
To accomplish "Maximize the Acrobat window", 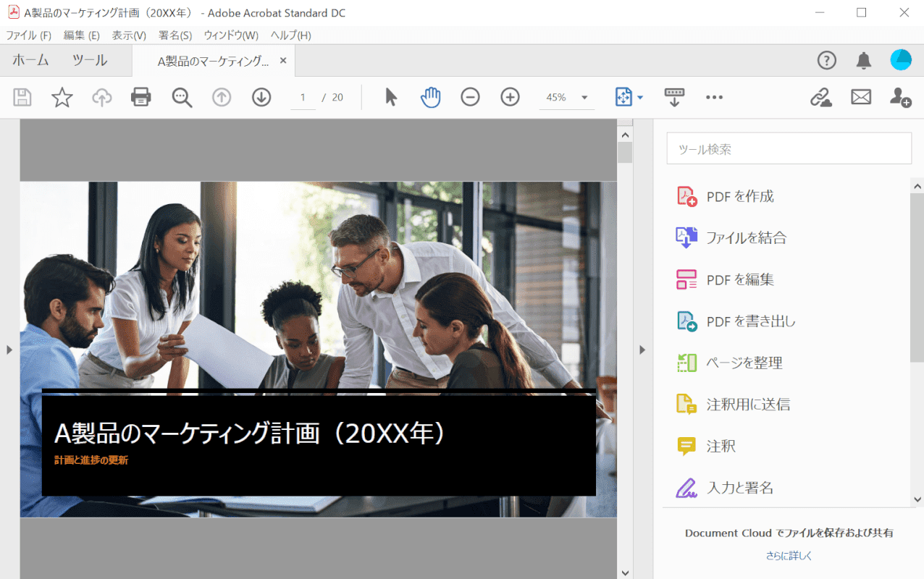I will (861, 12).
